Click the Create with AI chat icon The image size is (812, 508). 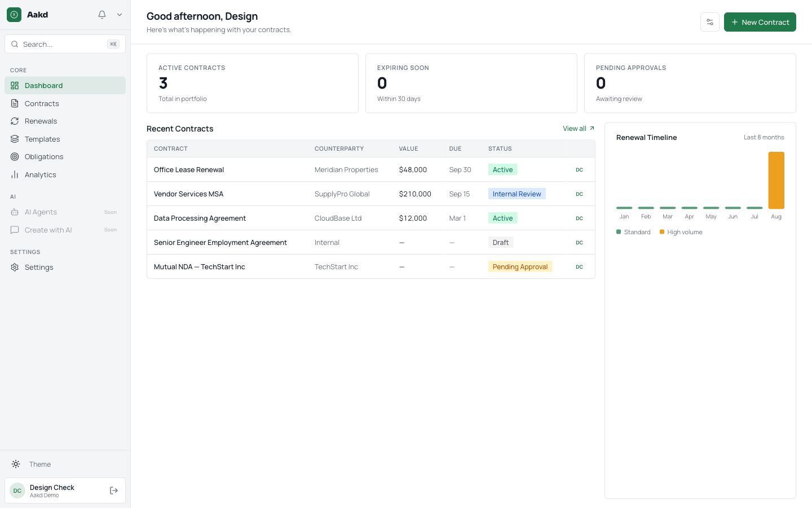point(15,230)
